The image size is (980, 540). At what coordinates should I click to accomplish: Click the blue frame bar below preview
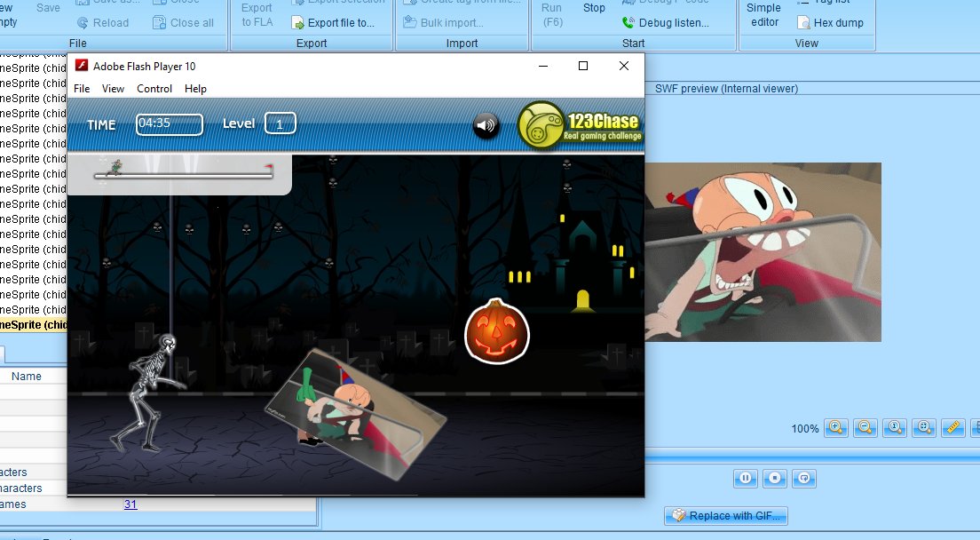tap(812, 459)
